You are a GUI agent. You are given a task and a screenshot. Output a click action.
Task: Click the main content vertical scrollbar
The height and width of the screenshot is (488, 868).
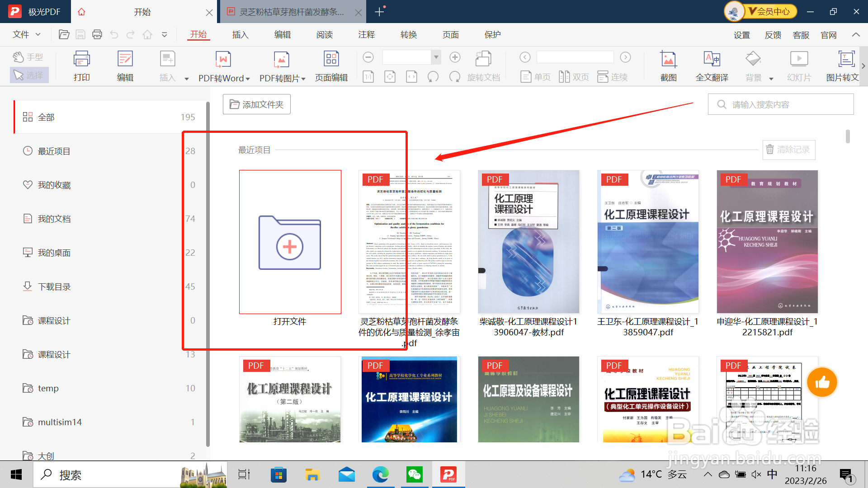click(x=848, y=136)
